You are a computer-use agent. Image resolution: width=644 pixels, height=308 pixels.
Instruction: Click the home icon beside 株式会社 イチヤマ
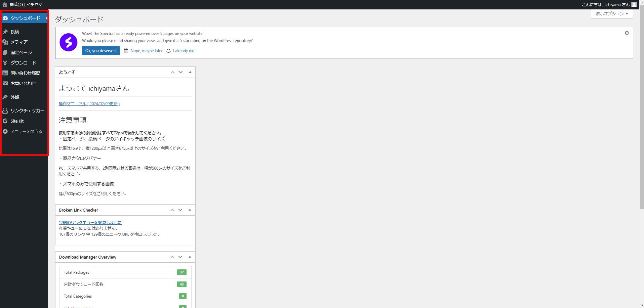coord(5,5)
